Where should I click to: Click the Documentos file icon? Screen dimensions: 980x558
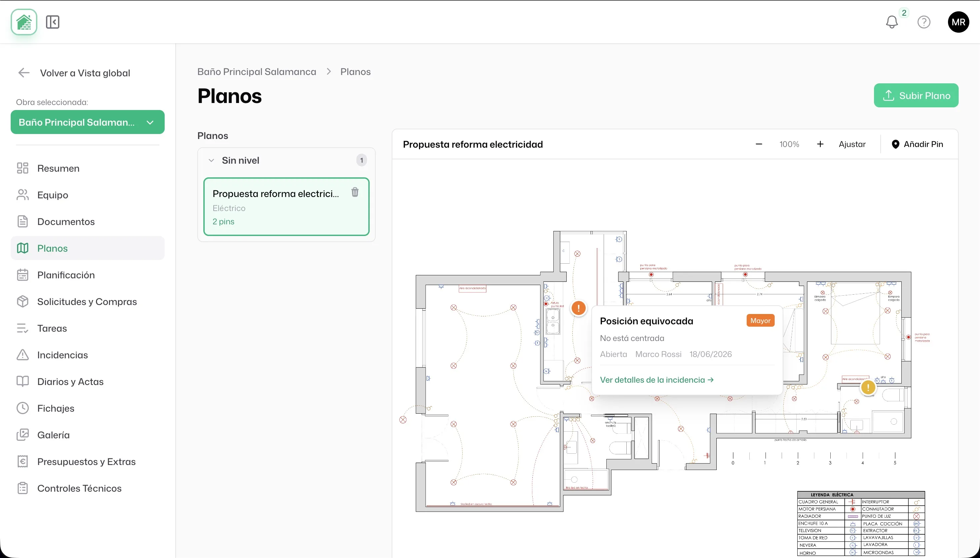(23, 222)
